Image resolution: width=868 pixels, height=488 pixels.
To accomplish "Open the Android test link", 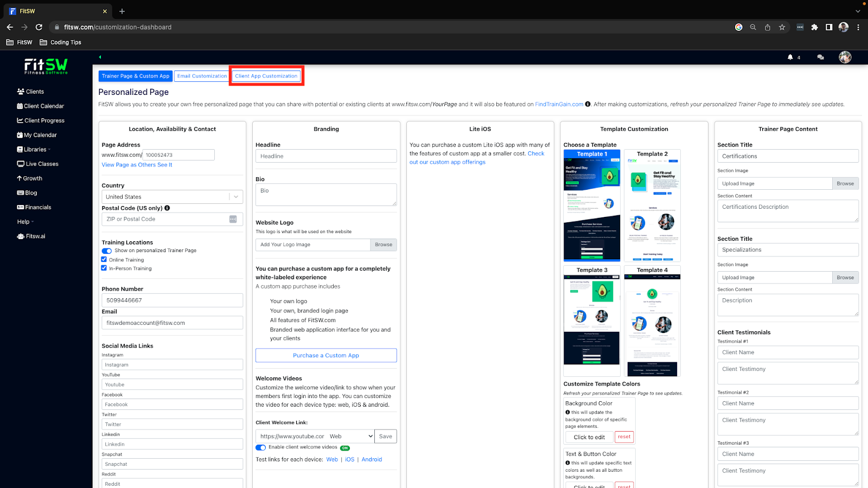I will 372,460.
